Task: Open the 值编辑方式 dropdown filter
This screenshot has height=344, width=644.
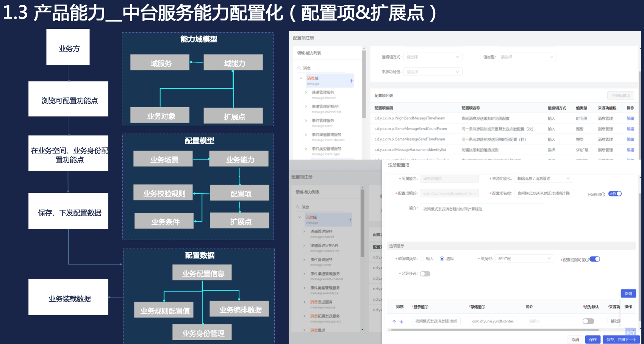Action: tap(433, 57)
